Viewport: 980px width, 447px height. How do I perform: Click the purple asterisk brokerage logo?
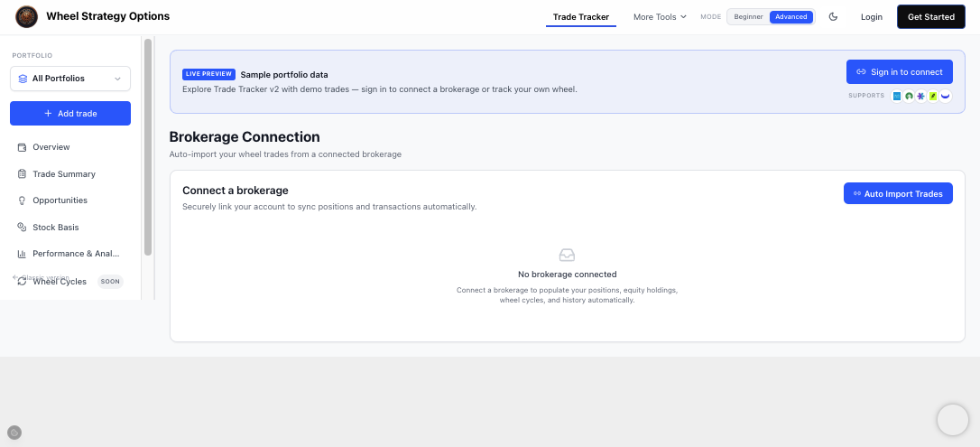(x=920, y=97)
